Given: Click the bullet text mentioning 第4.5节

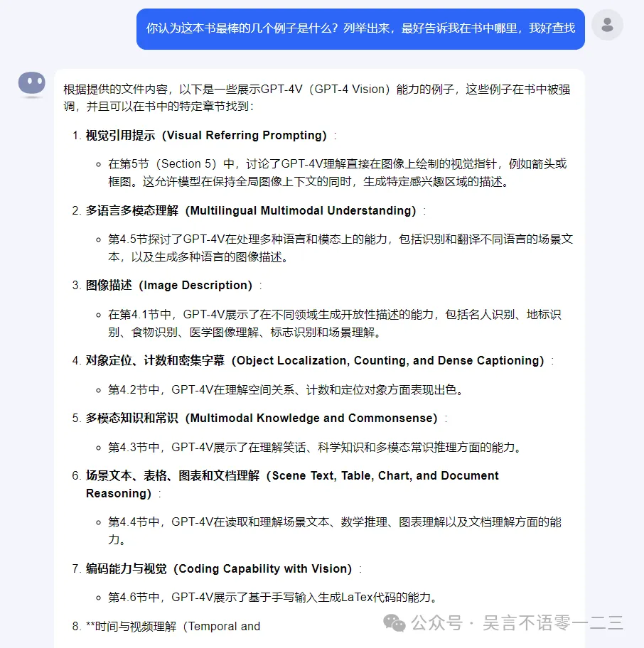Looking at the screenshot, I should click(x=340, y=248).
